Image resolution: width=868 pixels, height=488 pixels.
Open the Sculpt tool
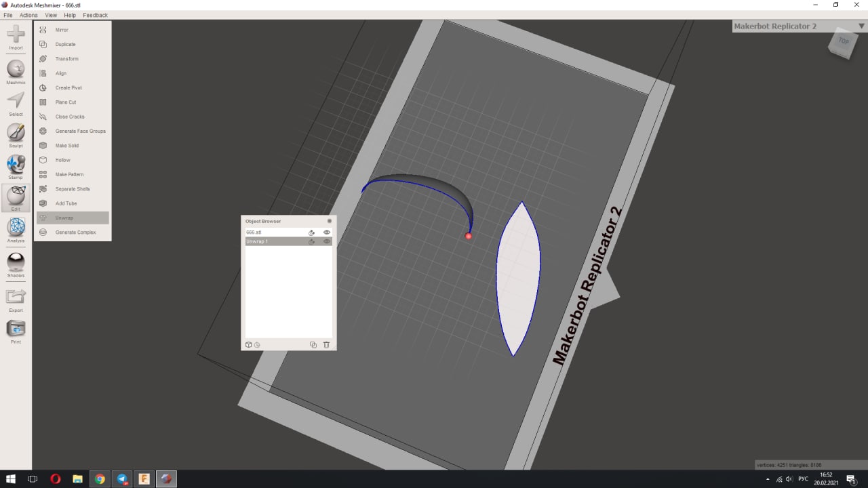16,136
